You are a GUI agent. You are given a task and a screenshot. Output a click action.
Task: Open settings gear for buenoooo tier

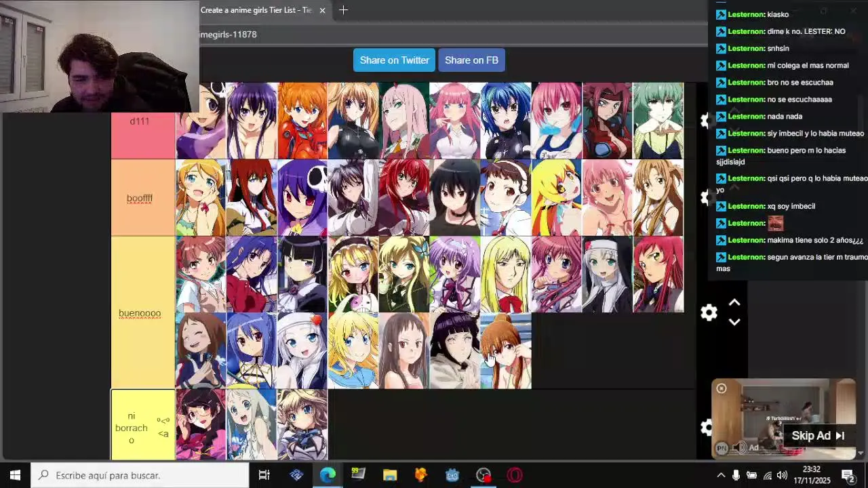pos(709,312)
